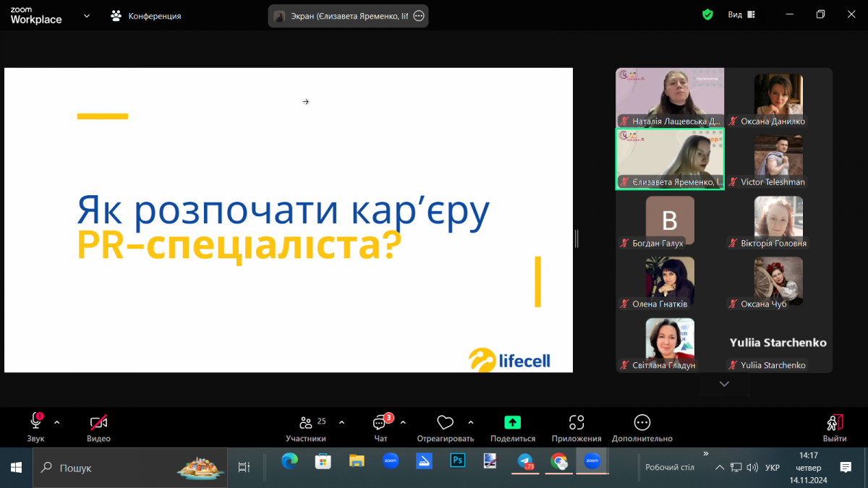Turn off your camera via the Видео button
Viewport: 868px width, 488px height.
click(97, 422)
